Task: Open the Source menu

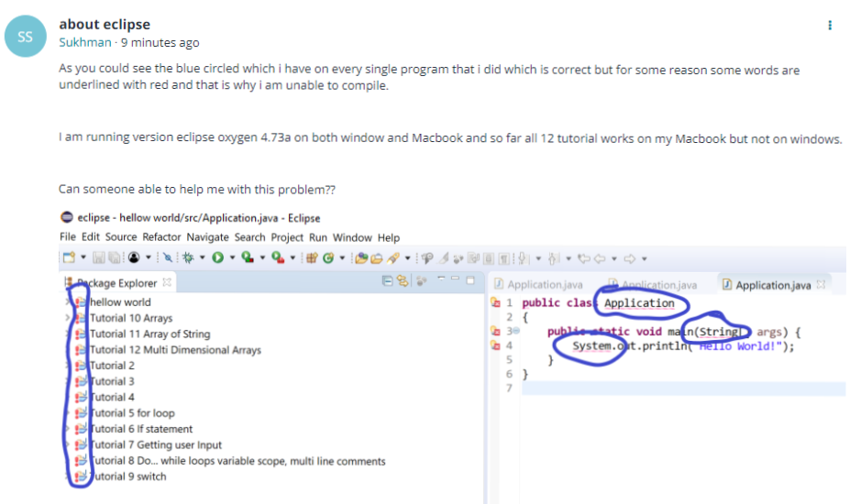Action: pos(121,236)
